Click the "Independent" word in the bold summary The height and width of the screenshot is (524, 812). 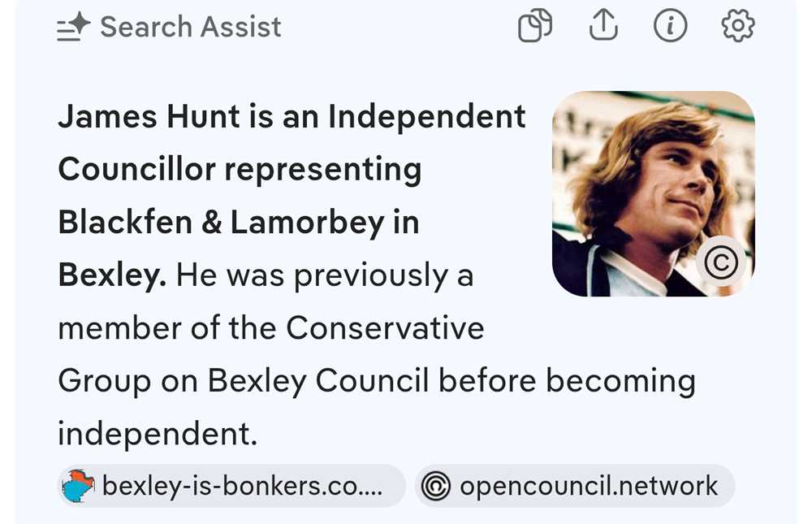[426, 118]
